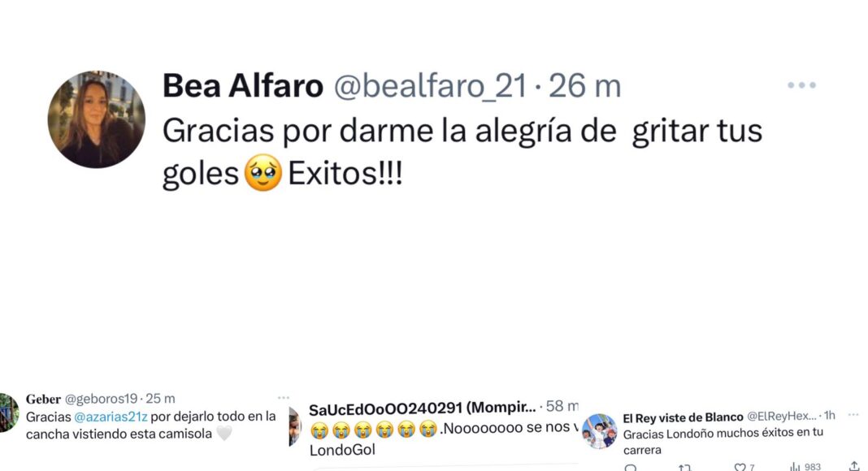Click the 26 m timestamp on Bea's tweet
Viewport: 868px width, 471px height.
coord(584,86)
